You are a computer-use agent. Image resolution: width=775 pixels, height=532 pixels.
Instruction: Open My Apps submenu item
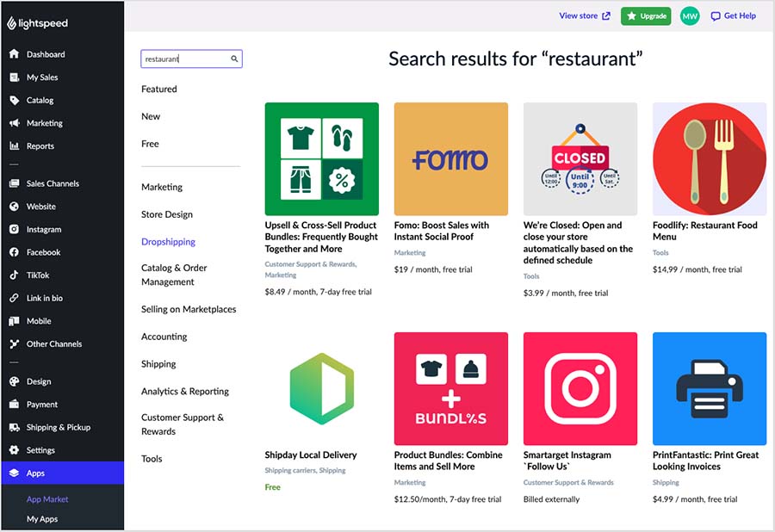coord(42,519)
